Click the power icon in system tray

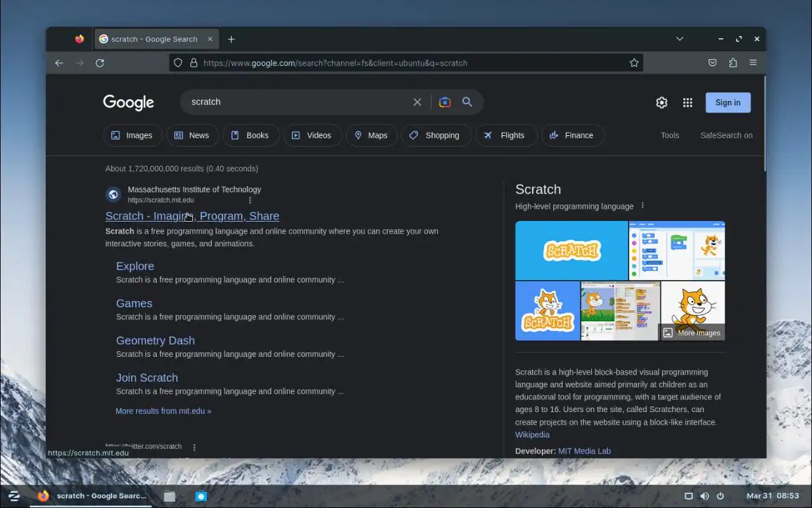pyautogui.click(x=720, y=496)
